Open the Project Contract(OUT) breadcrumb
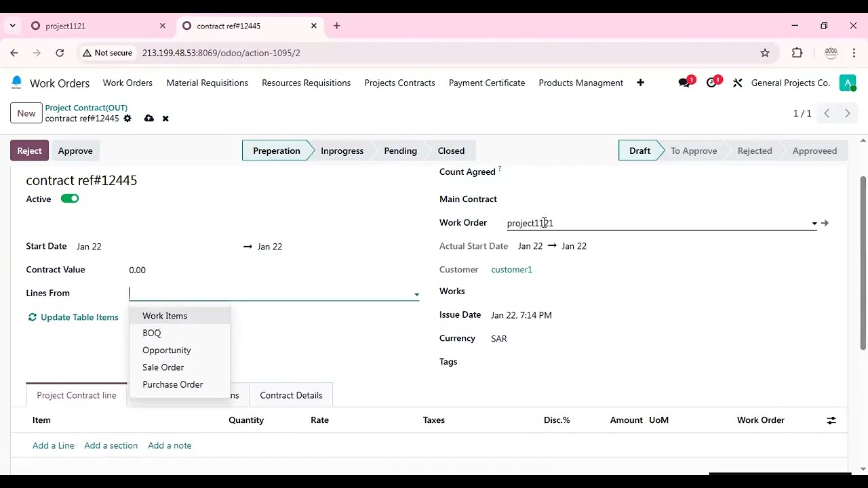 coord(86,108)
